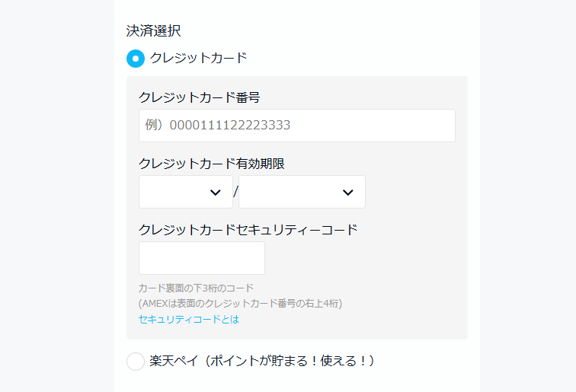Click the chevron arrow in the year selector
Image resolution: width=576 pixels, height=392 pixels.
(347, 193)
